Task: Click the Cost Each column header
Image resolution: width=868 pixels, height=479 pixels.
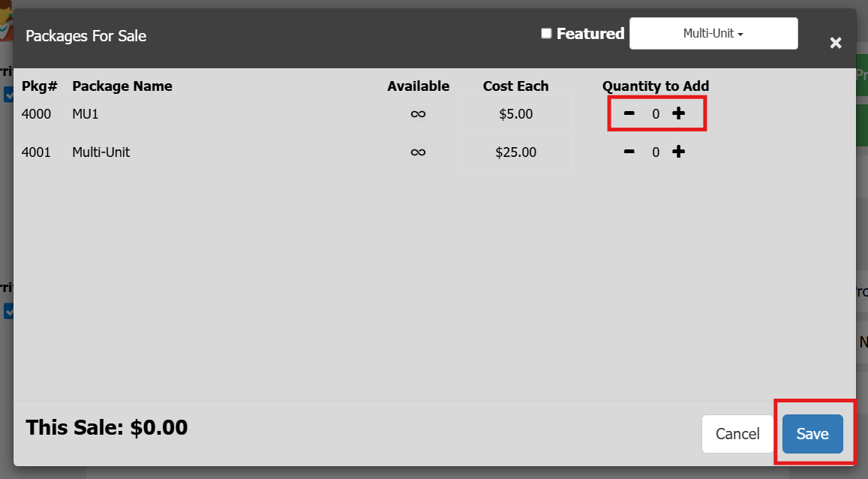Action: [x=515, y=86]
